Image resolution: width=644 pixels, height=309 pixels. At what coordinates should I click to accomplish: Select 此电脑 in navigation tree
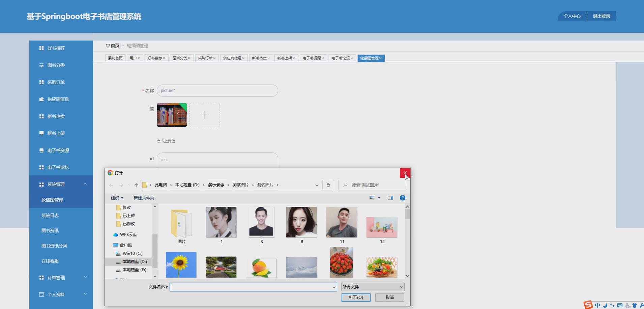[123, 245]
